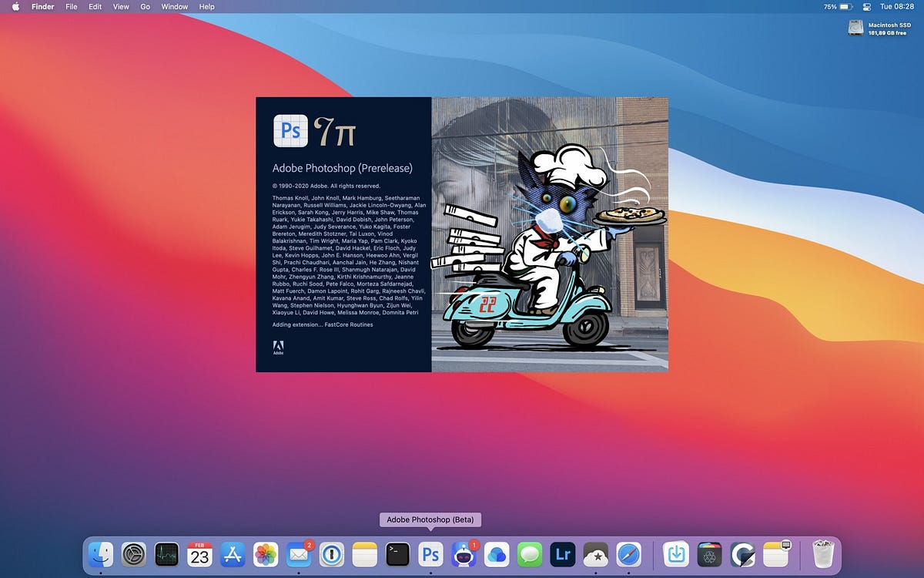This screenshot has width=924, height=578.
Task: Click the Photoshop Beta Dock icon
Action: point(430,554)
